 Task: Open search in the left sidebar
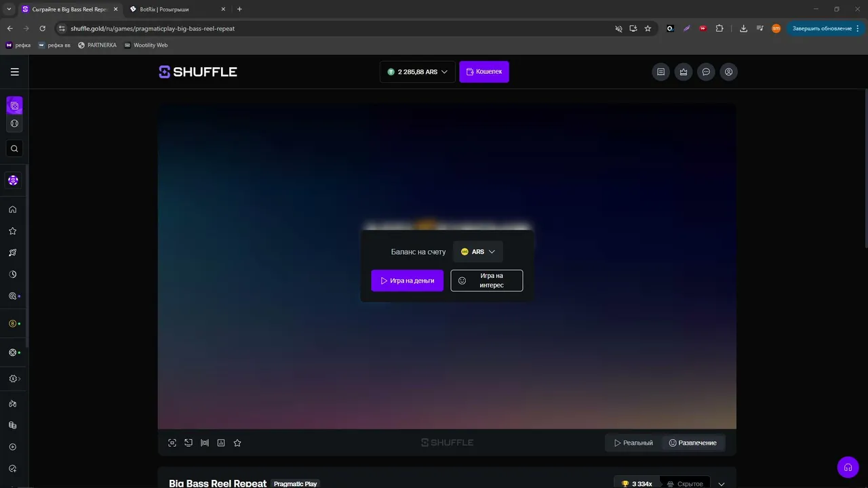coord(14,148)
